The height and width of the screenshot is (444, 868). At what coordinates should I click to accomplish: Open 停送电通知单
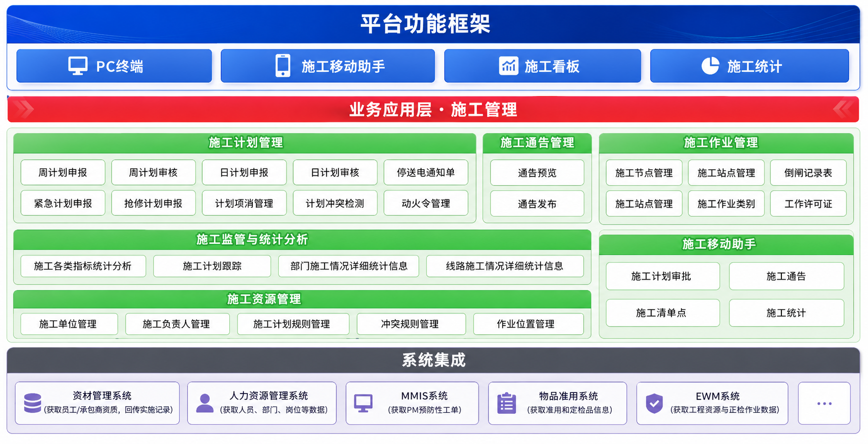[x=426, y=172]
